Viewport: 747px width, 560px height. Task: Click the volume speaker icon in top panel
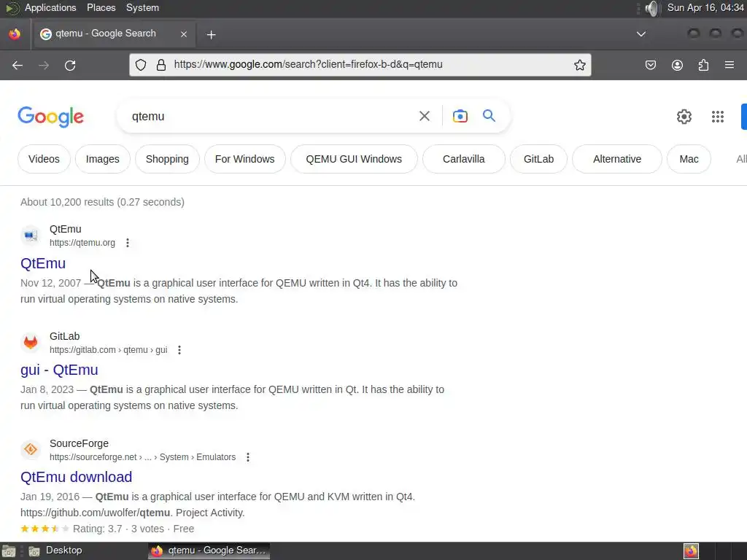(651, 8)
